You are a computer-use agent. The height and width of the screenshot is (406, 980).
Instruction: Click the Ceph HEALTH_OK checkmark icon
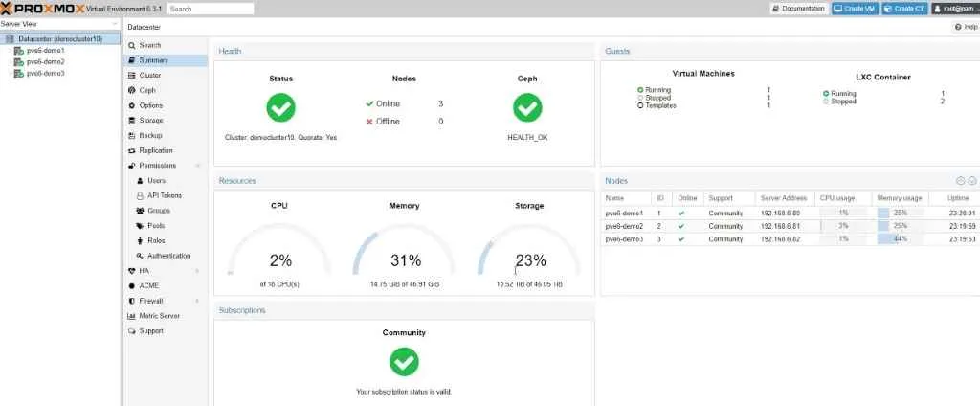coord(527,107)
